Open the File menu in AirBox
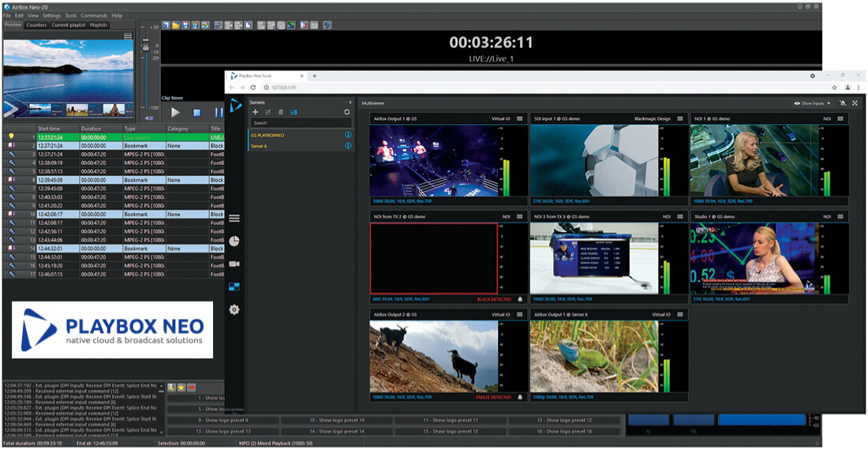 [7, 16]
